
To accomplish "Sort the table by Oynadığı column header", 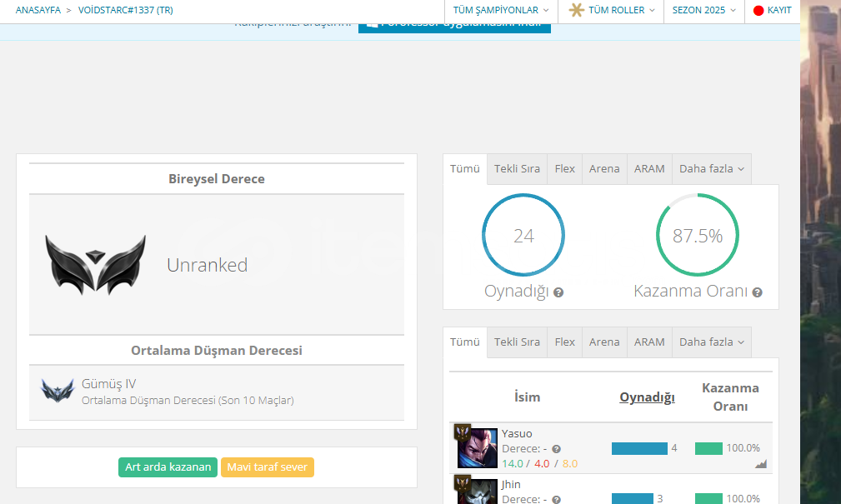I will 647,397.
